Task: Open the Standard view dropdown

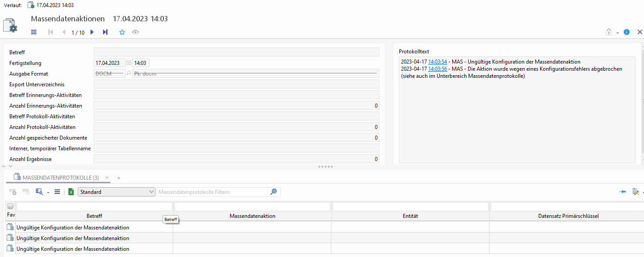Action: (116, 192)
